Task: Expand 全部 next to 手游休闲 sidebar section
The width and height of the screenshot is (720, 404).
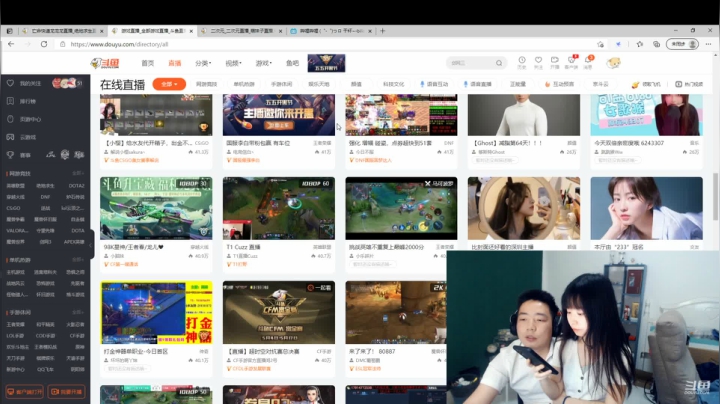Action: tap(78, 312)
